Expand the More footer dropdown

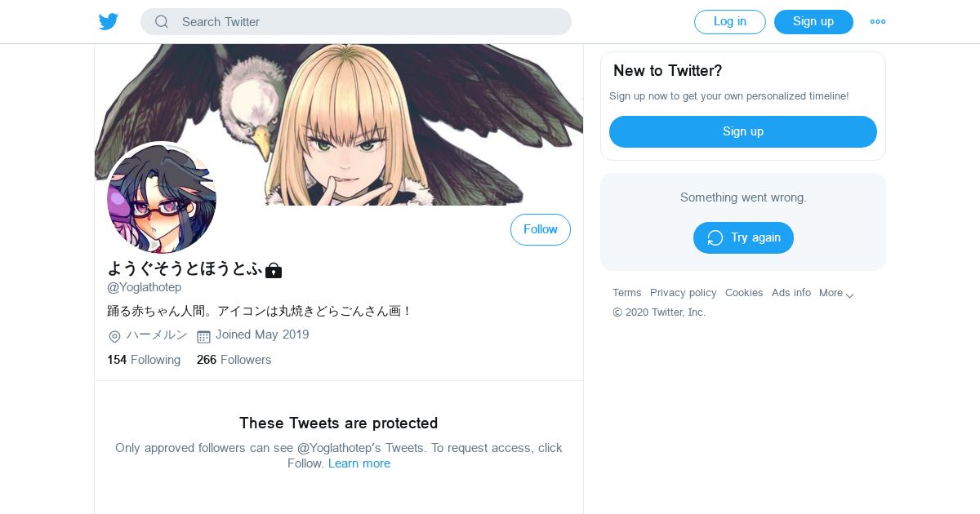(836, 293)
